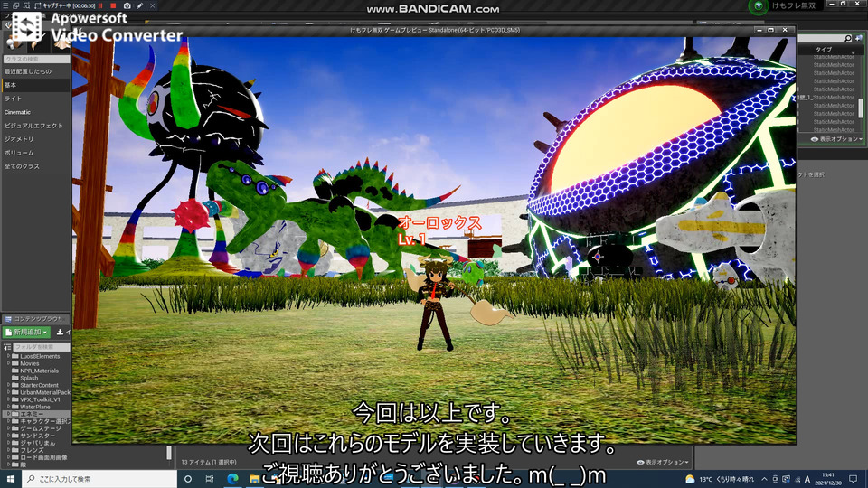Open Content Browser 表示オプション dropdown

pos(663,462)
